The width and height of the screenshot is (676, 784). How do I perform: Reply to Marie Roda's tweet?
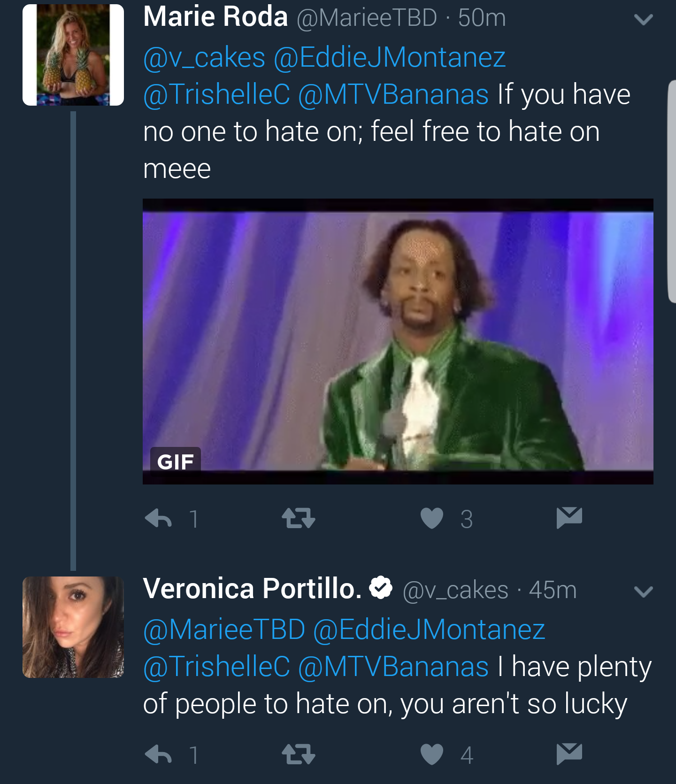158,519
